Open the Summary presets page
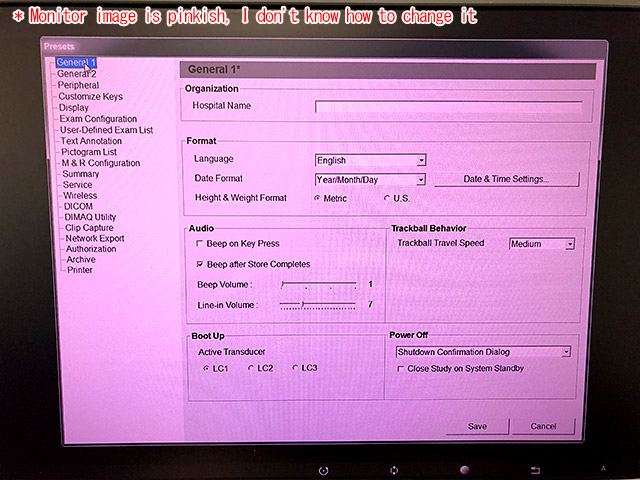 point(81,174)
